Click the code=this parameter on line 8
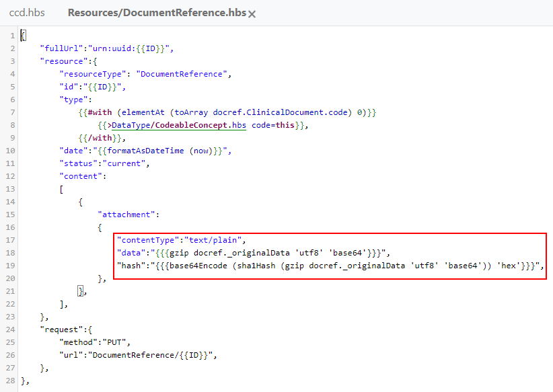Screen dimensions: 553x392 [273, 124]
